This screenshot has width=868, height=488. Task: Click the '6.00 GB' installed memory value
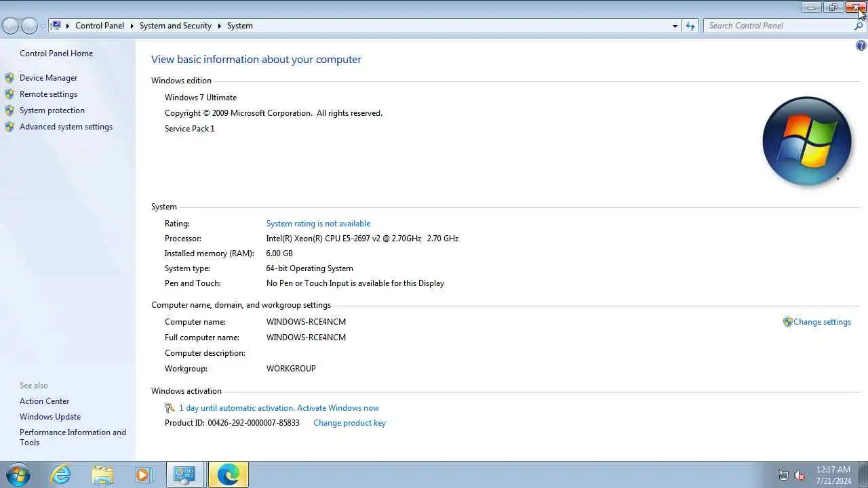(x=279, y=253)
